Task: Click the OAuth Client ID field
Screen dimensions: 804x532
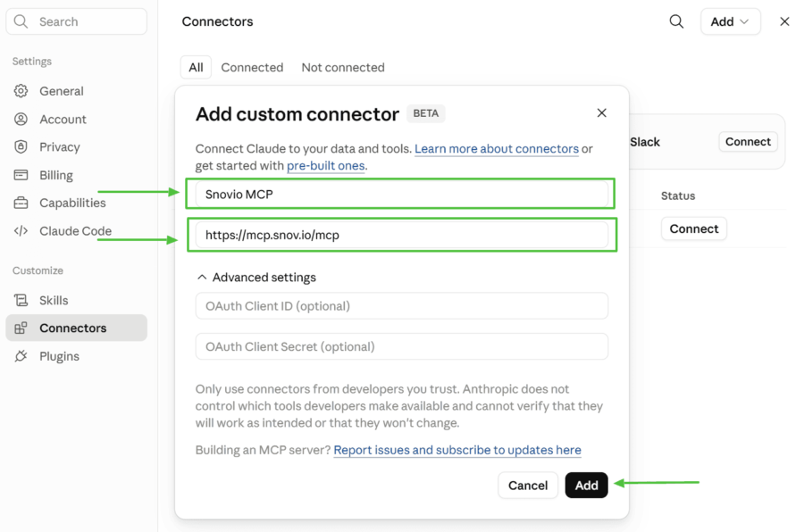Action: (401, 306)
